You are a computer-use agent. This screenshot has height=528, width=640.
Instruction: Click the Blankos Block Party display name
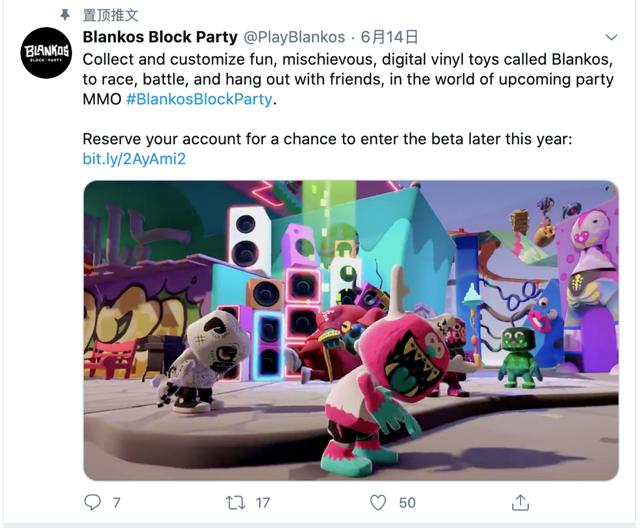[x=160, y=37]
